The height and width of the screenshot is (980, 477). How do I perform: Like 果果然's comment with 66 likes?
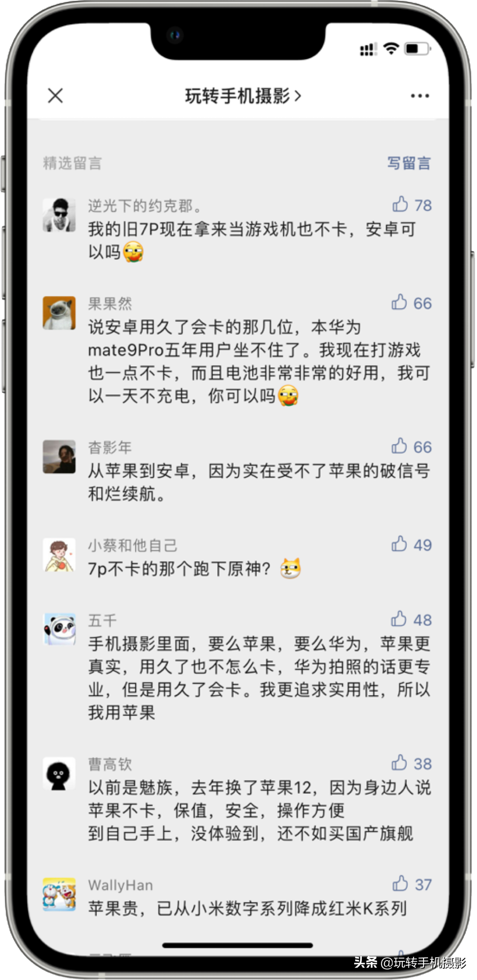click(399, 303)
